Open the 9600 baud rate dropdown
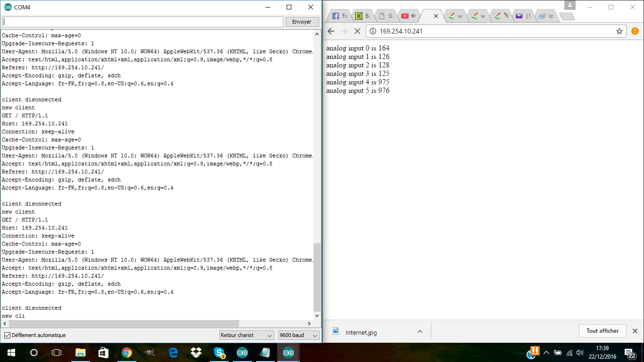 (298, 335)
